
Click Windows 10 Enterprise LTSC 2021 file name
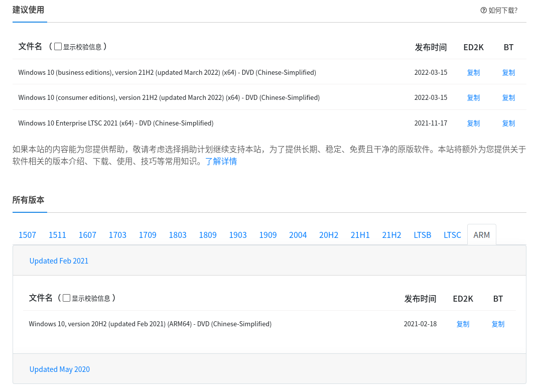coord(116,123)
